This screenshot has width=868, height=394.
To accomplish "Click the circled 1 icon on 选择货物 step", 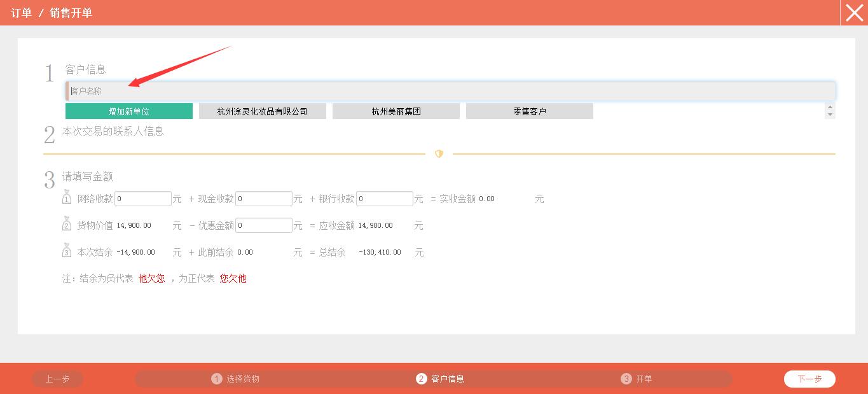I will click(217, 379).
